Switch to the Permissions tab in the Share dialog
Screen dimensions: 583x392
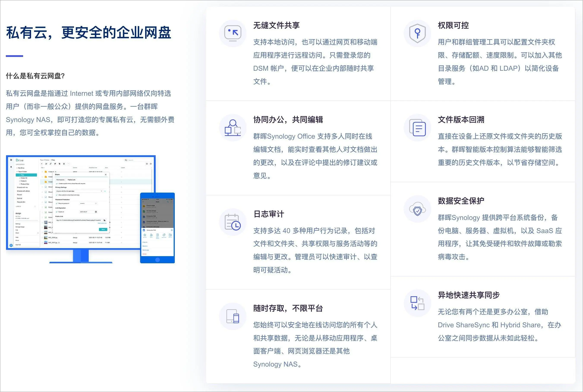point(60,180)
